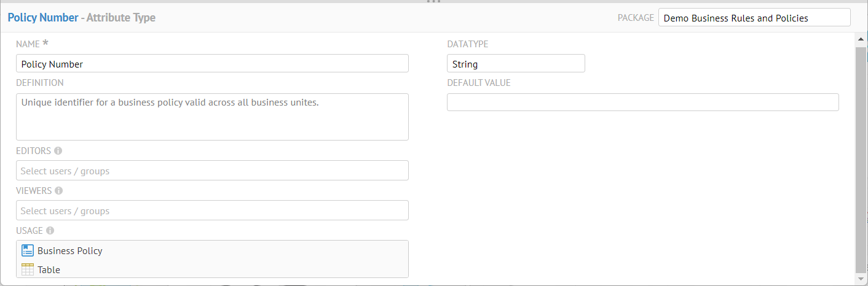Click the Business Policy icon in Usage

coord(28,250)
